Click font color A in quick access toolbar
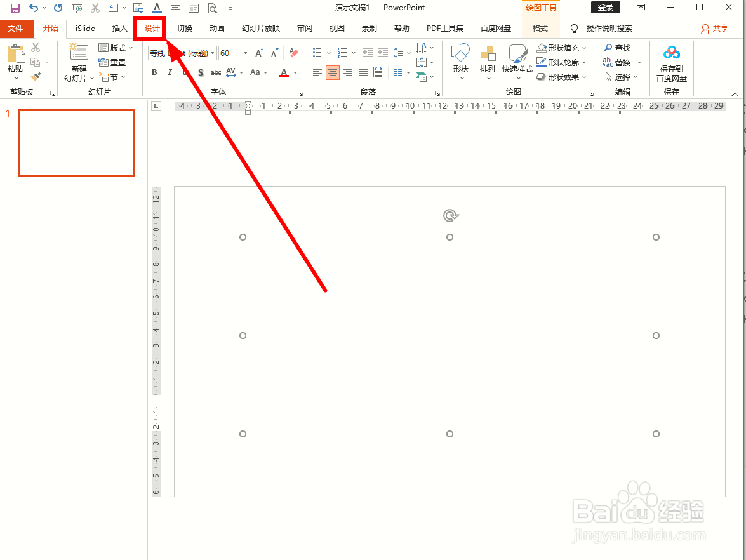The height and width of the screenshot is (560, 746). tap(157, 8)
